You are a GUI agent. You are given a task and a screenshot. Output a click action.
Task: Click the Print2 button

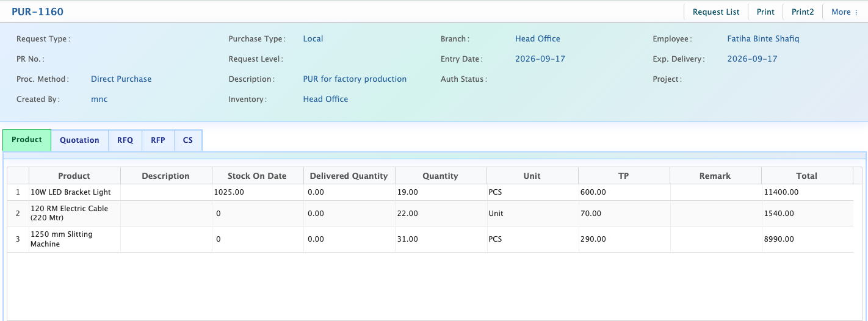pyautogui.click(x=803, y=12)
